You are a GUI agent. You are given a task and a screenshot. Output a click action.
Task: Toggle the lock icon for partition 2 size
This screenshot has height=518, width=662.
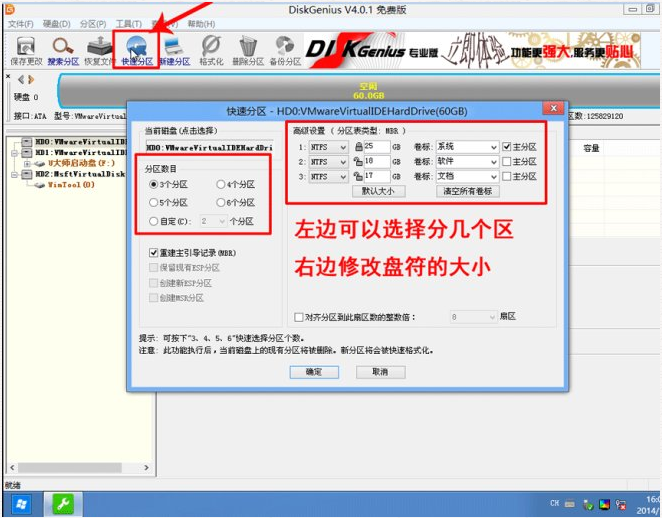click(x=358, y=162)
